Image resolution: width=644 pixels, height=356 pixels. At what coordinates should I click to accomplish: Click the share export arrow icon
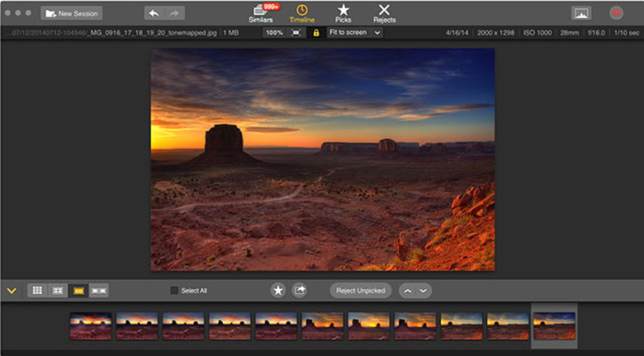pyautogui.click(x=300, y=291)
